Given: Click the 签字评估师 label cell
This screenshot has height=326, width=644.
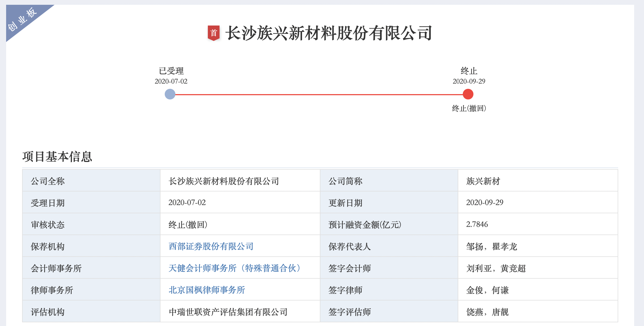Looking at the screenshot, I should click(x=389, y=311).
